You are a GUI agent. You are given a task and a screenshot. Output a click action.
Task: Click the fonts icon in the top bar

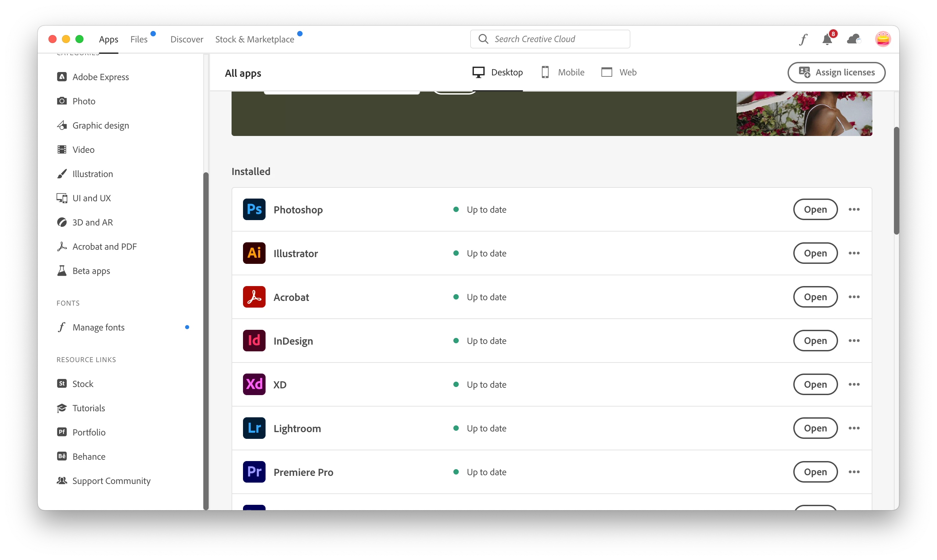tap(803, 39)
